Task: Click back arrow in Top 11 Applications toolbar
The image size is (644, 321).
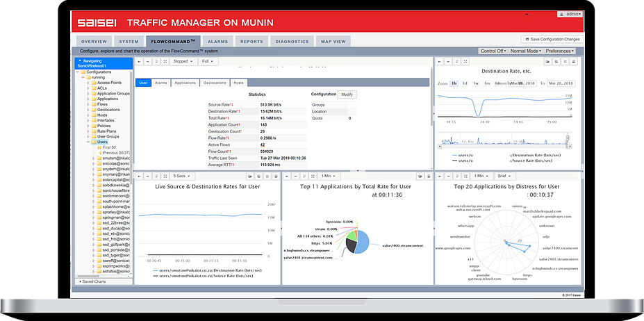Action: pos(287,176)
